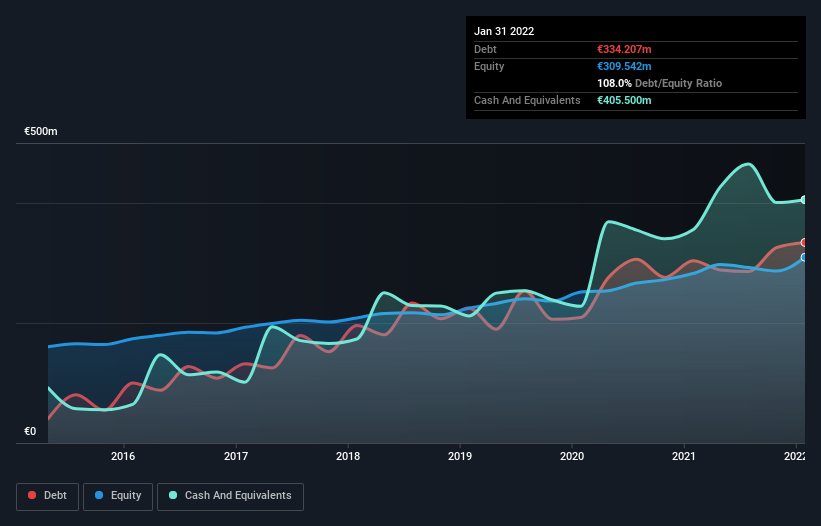Click the 2021 x-axis label

coord(684,456)
